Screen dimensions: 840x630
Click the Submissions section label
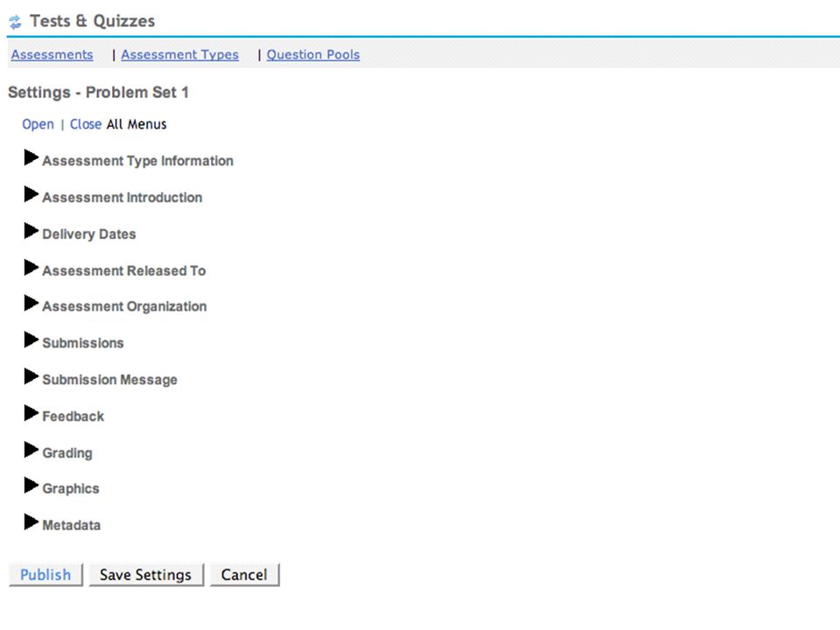(83, 343)
